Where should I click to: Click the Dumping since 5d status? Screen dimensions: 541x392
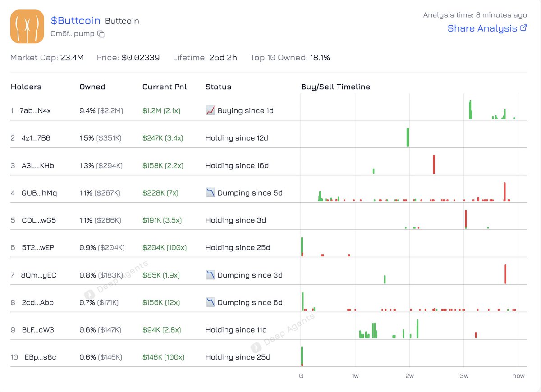250,193
